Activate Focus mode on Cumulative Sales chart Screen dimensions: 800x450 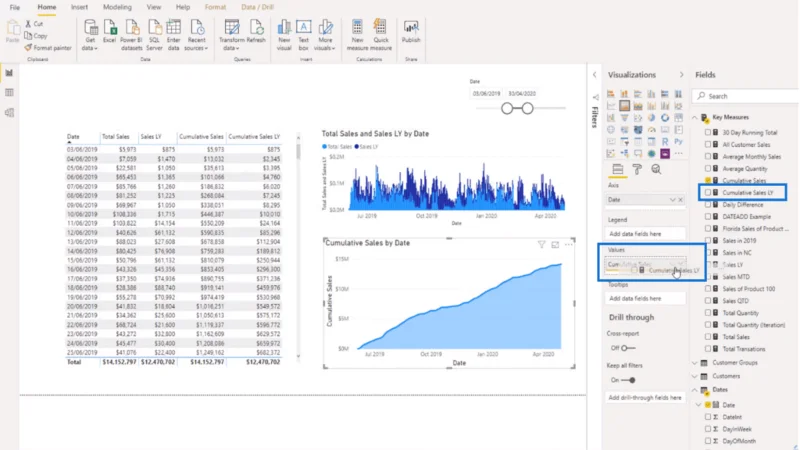tap(555, 245)
